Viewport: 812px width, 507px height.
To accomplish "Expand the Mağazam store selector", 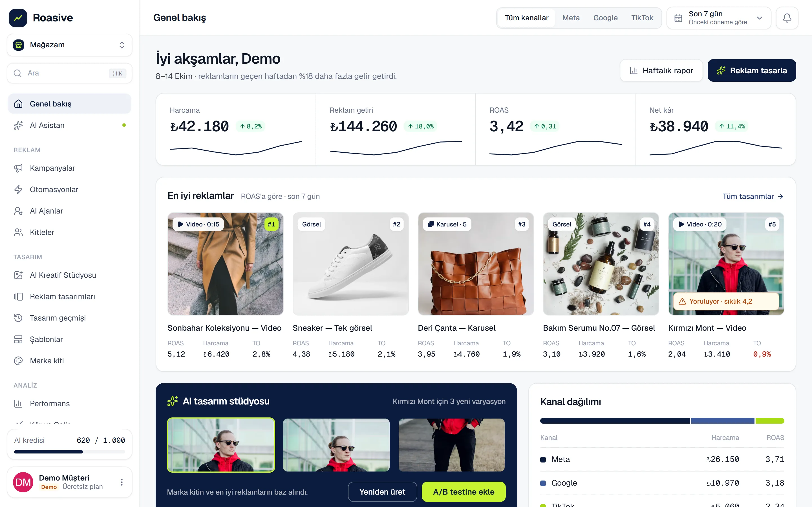I will click(x=69, y=45).
